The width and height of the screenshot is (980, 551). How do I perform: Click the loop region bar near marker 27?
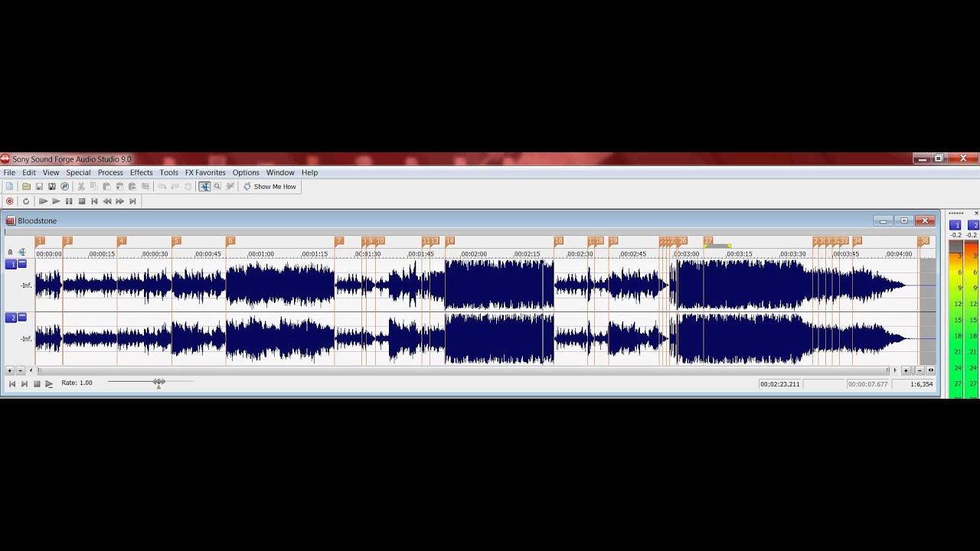pos(717,246)
